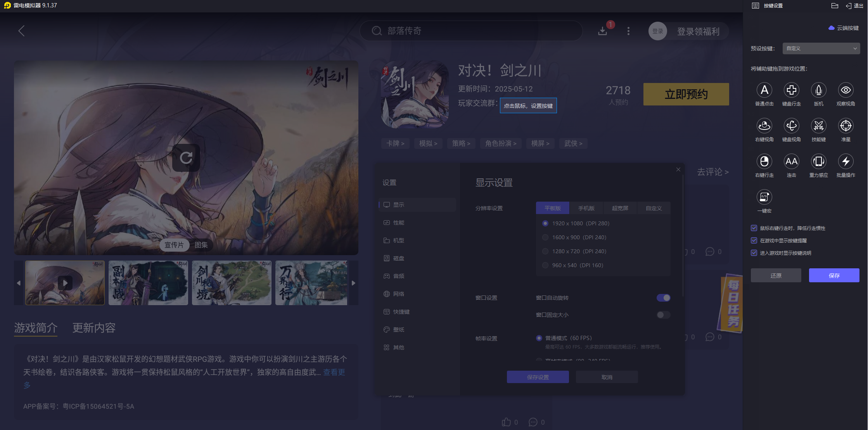Select the 技能键 skill key icon
This screenshot has width=868, height=430.
[818, 126]
